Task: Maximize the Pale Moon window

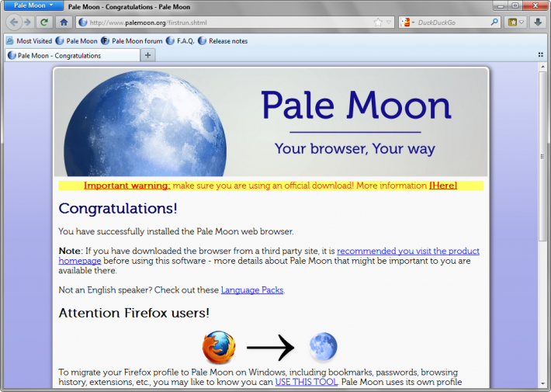Action: (x=515, y=5)
